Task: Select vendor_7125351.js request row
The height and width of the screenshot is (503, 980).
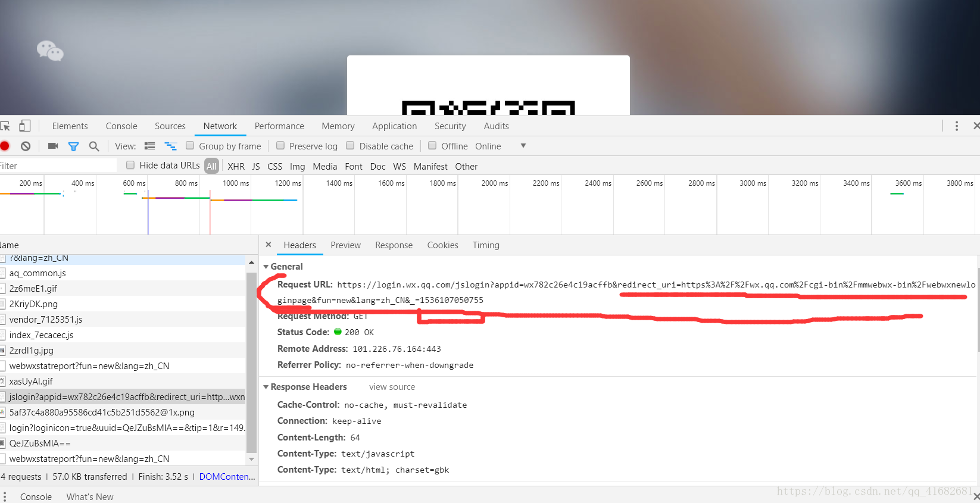Action: tap(123, 320)
